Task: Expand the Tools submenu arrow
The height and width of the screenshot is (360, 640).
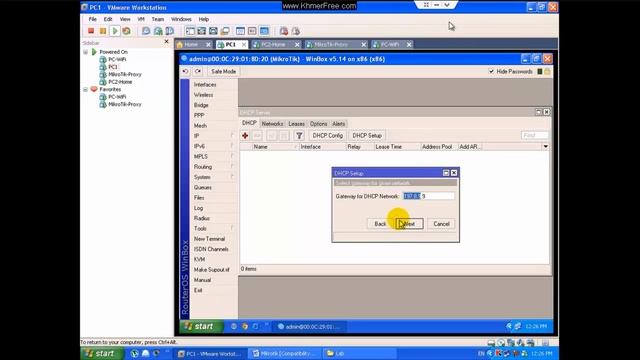Action: pyautogui.click(x=232, y=228)
